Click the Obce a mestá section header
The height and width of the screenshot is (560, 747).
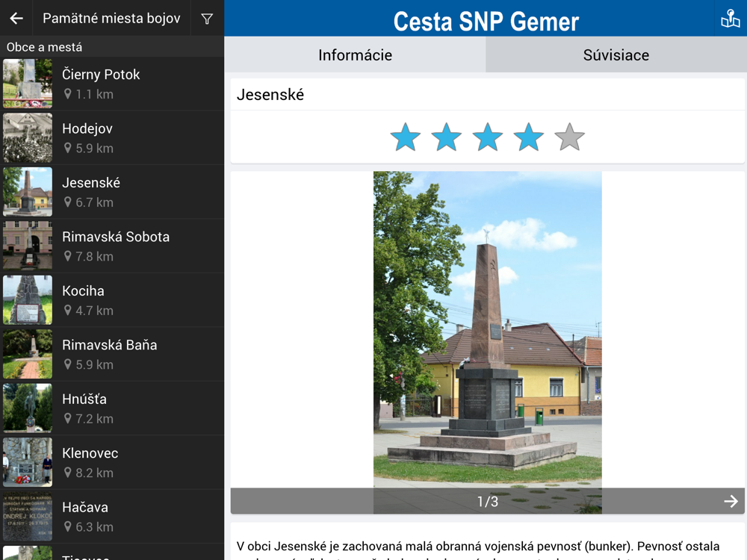[x=44, y=47]
